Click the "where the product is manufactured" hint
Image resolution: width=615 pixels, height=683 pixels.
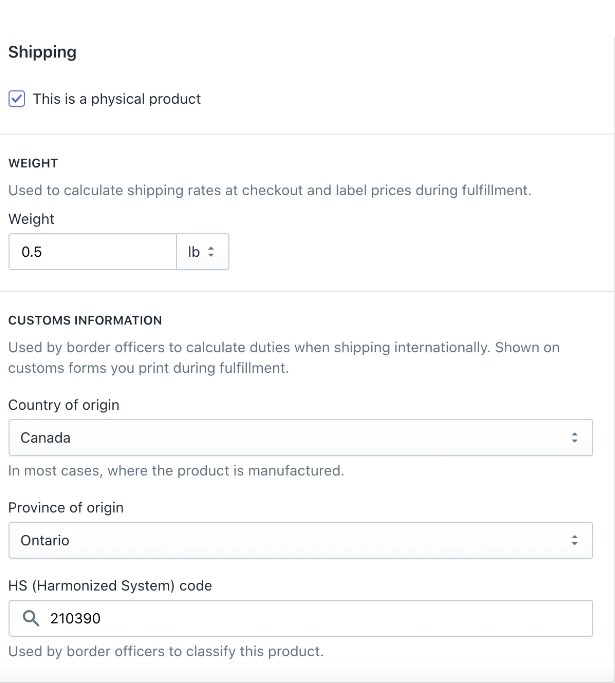click(226, 471)
